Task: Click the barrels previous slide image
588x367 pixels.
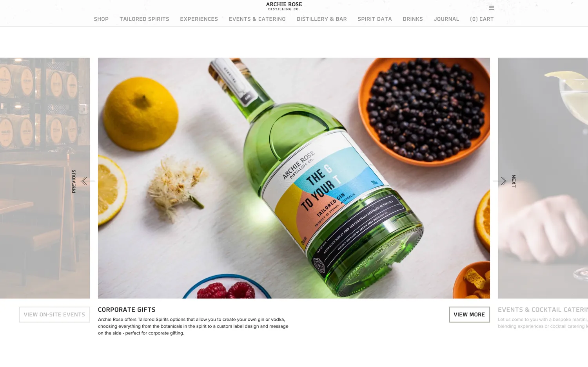Action: 45,178
